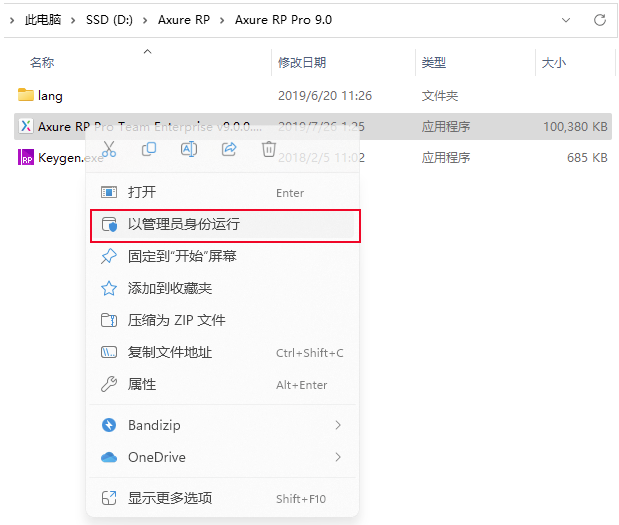619x525 pixels.
Task: Expand chevron after SSD (D:) in path
Action: [x=145, y=20]
